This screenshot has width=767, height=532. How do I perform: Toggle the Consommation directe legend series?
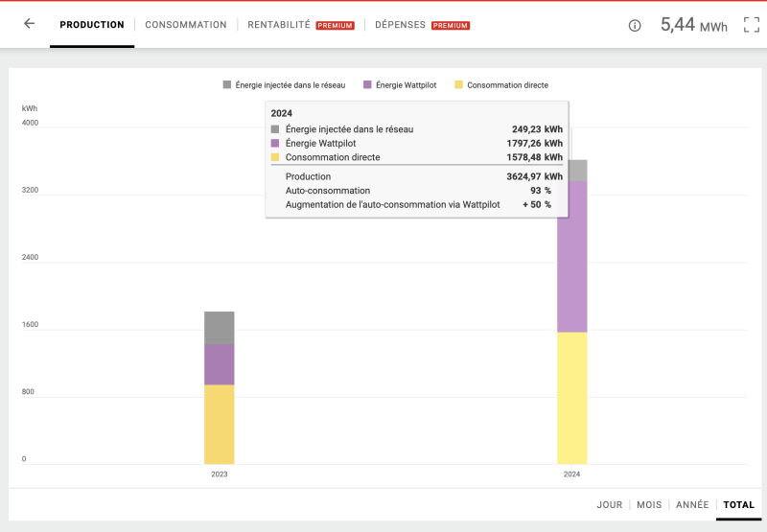(x=500, y=85)
